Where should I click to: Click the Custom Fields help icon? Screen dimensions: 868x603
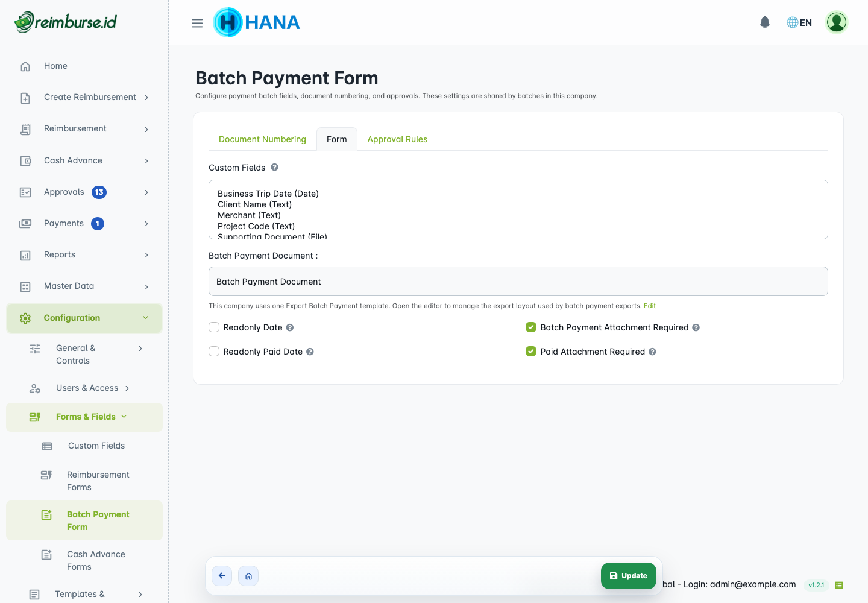[274, 167]
